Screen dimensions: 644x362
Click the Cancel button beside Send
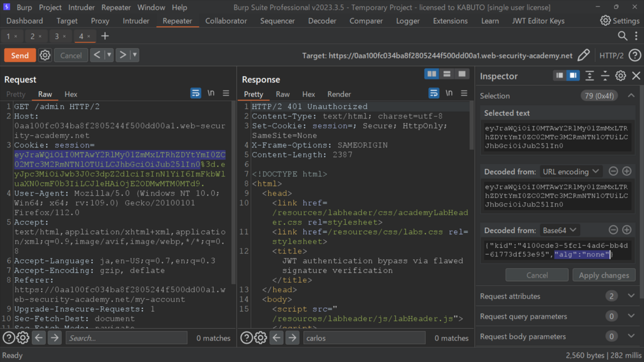point(71,55)
